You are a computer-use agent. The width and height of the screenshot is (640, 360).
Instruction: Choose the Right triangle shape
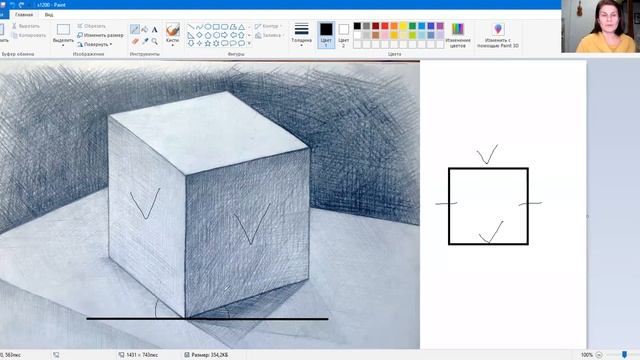[x=191, y=35]
